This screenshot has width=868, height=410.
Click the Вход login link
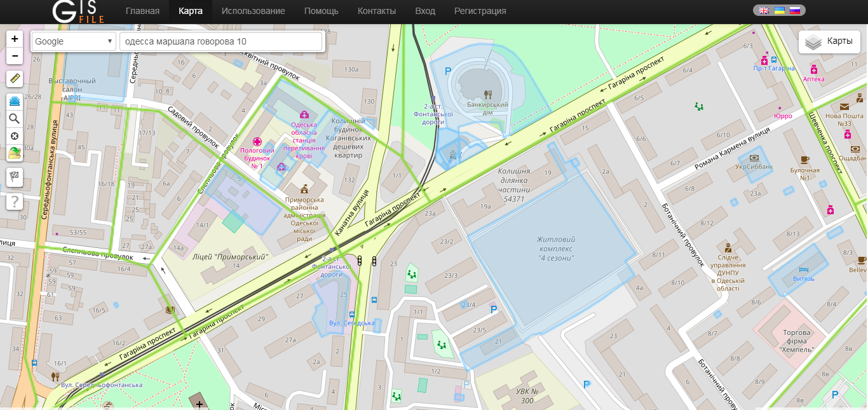(425, 11)
